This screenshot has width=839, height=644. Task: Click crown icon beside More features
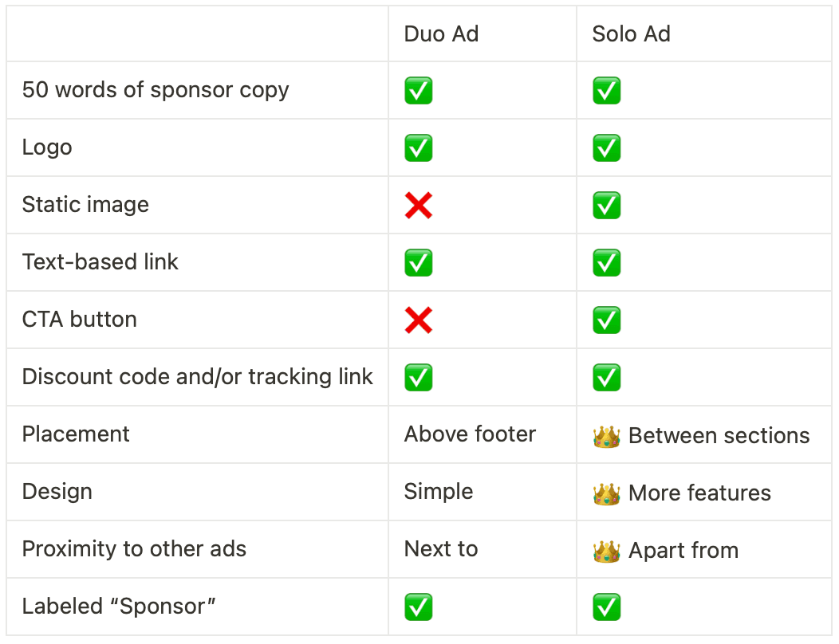pyautogui.click(x=607, y=493)
